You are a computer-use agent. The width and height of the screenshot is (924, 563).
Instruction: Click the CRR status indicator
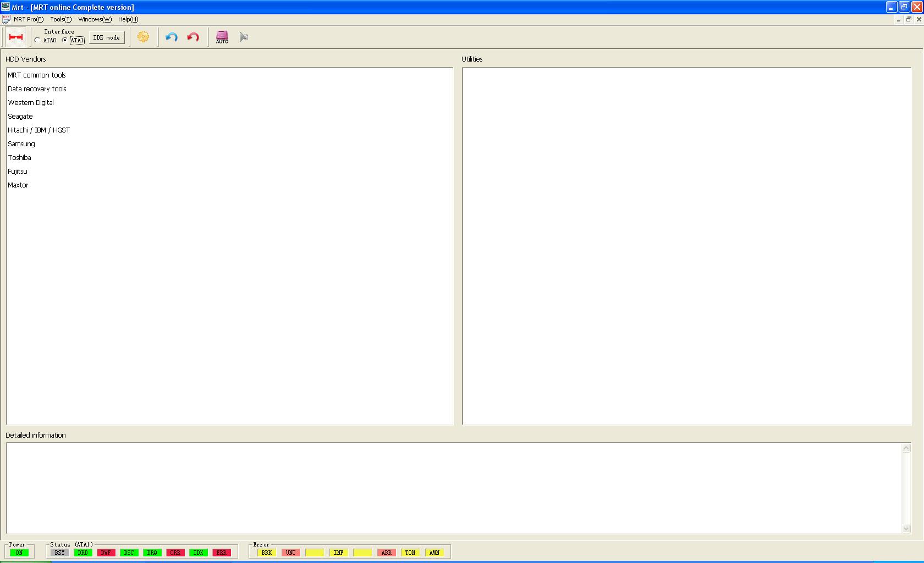(x=175, y=553)
